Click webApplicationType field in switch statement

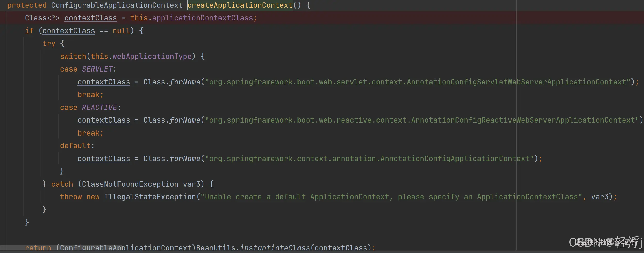(152, 56)
